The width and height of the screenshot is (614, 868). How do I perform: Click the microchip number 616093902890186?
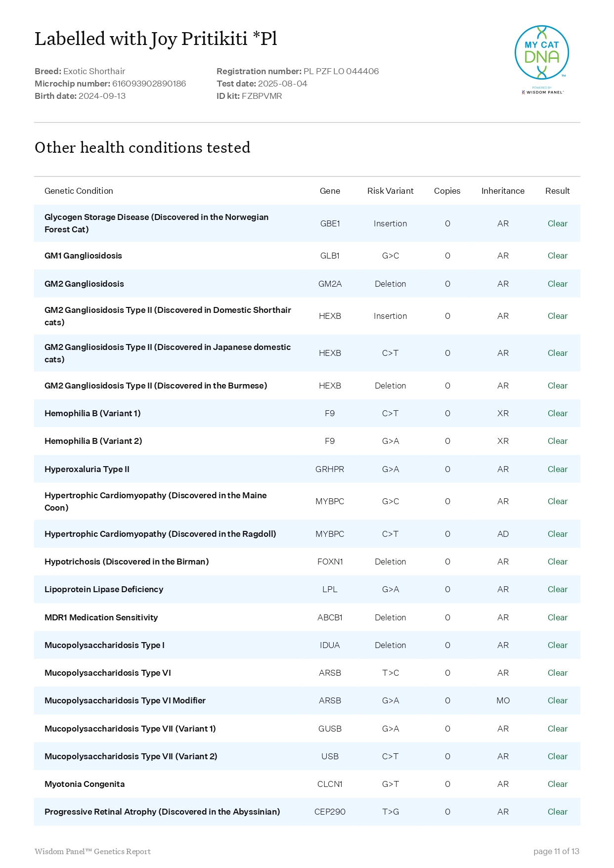coord(149,84)
